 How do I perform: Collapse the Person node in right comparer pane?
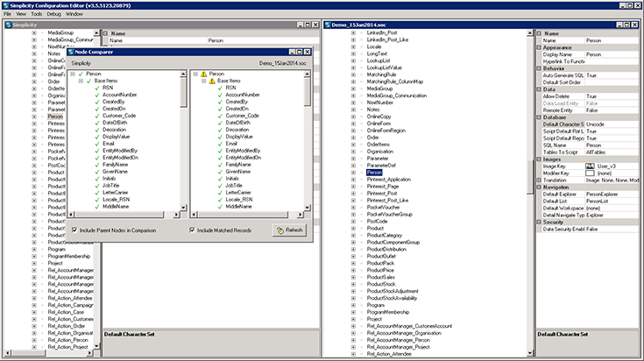point(195,74)
